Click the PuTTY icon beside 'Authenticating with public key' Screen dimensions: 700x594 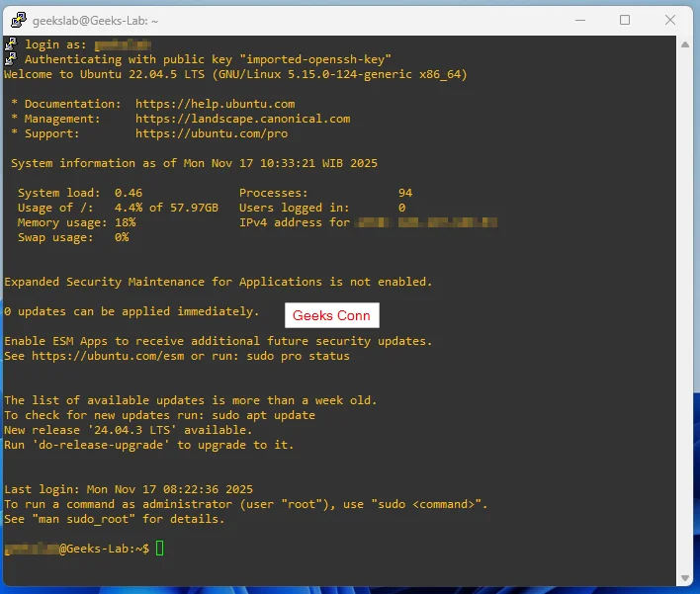[11, 58]
